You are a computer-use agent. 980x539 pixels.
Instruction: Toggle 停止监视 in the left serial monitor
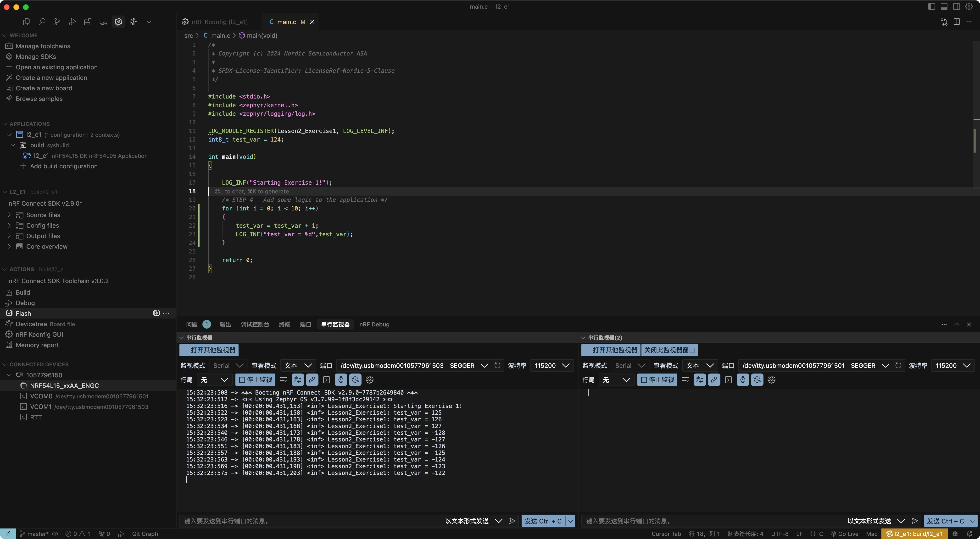(x=255, y=380)
